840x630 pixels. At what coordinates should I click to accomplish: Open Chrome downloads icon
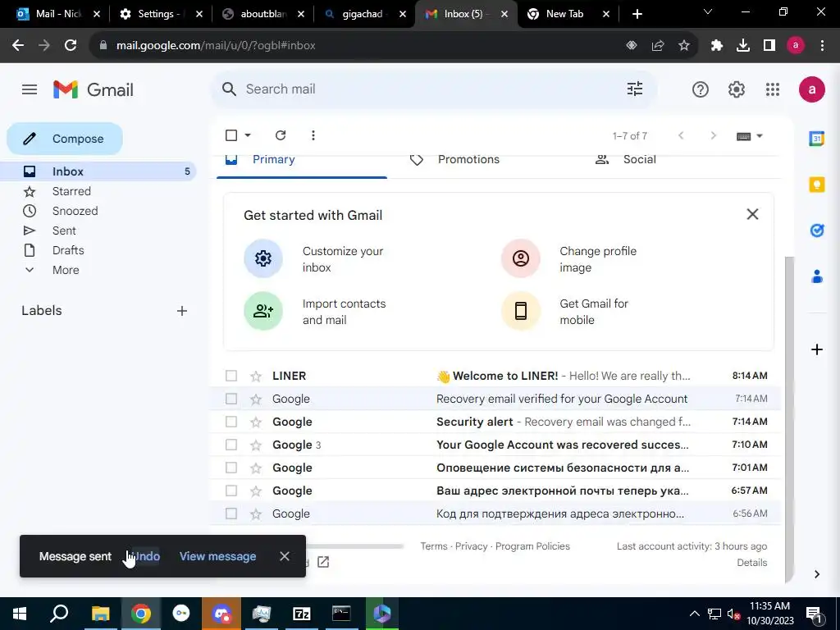[743, 46]
